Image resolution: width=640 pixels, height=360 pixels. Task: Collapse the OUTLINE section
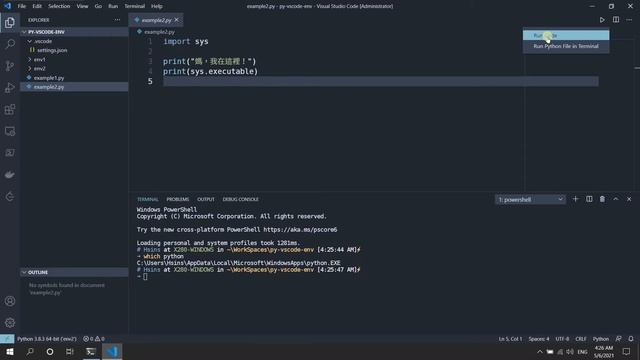[74, 272]
